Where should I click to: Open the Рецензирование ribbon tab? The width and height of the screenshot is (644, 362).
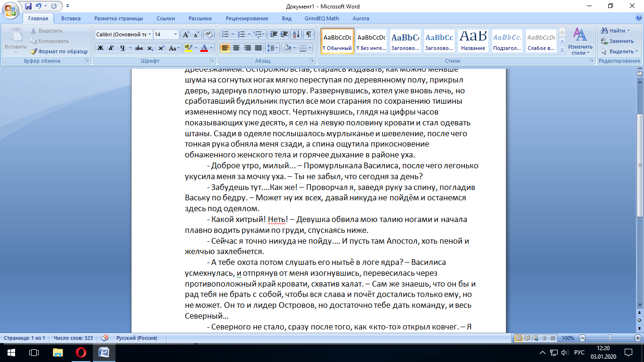[247, 18]
